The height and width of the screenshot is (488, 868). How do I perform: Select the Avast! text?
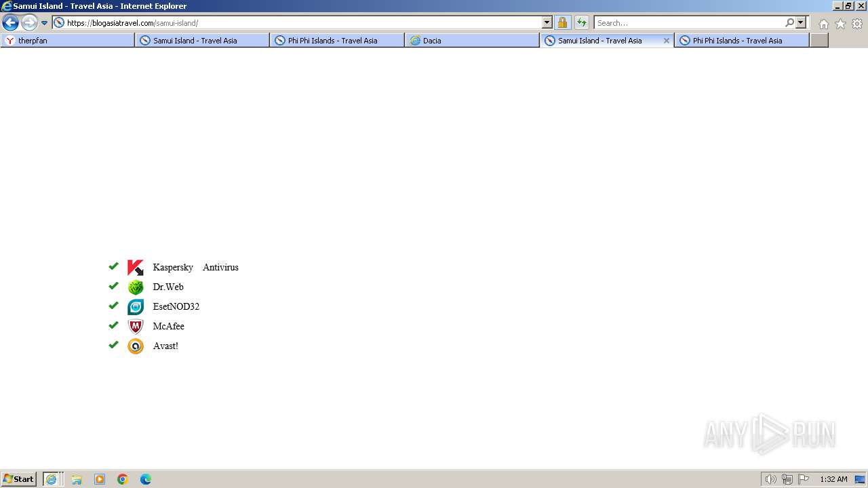point(165,346)
